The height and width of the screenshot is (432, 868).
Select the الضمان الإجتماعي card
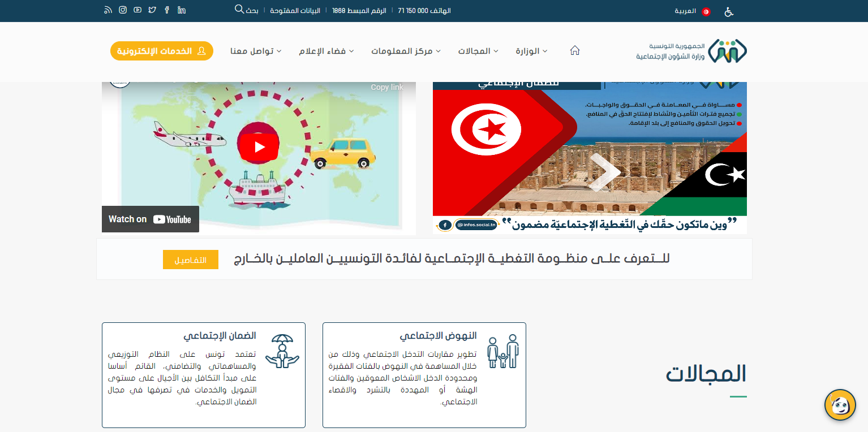click(x=204, y=375)
